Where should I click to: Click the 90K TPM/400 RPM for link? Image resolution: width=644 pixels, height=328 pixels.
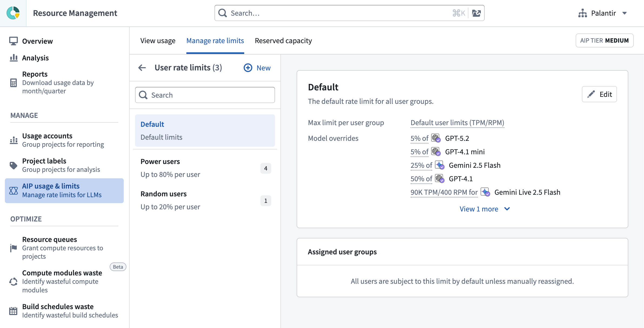(x=444, y=192)
